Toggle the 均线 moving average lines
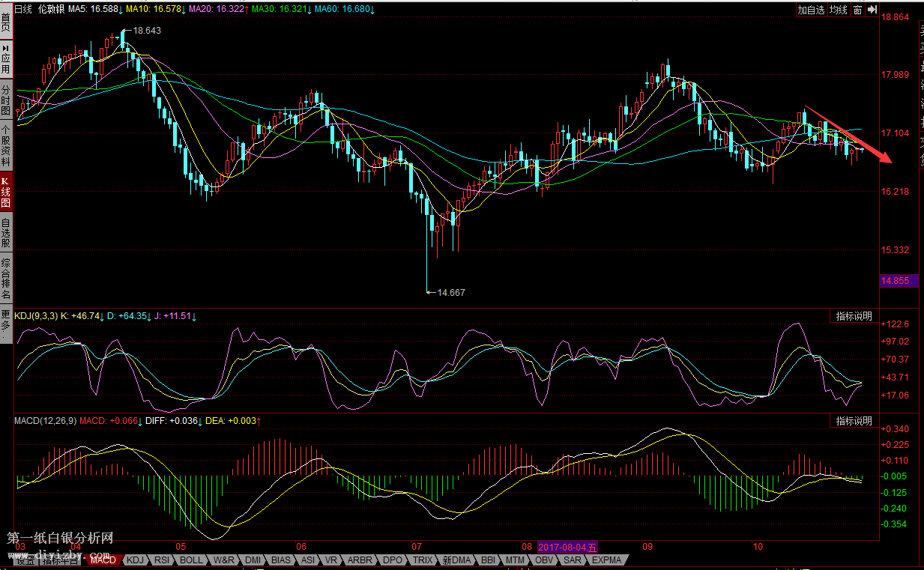 [838, 10]
